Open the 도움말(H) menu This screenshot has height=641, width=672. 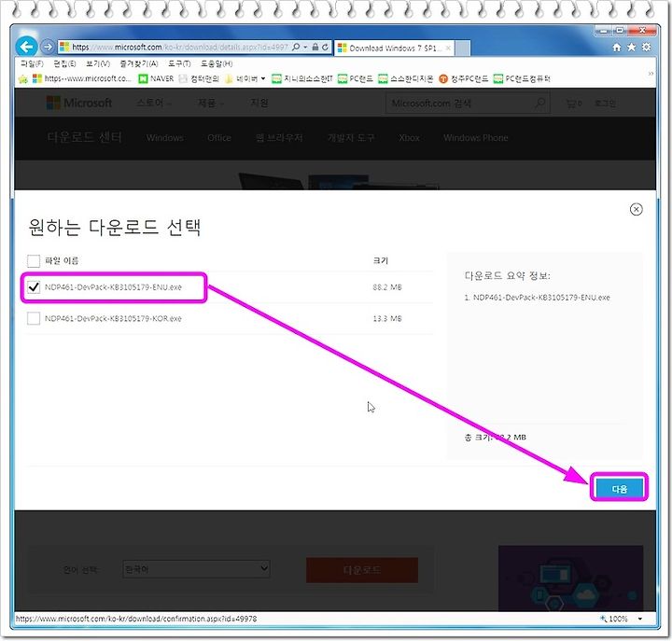[217, 63]
